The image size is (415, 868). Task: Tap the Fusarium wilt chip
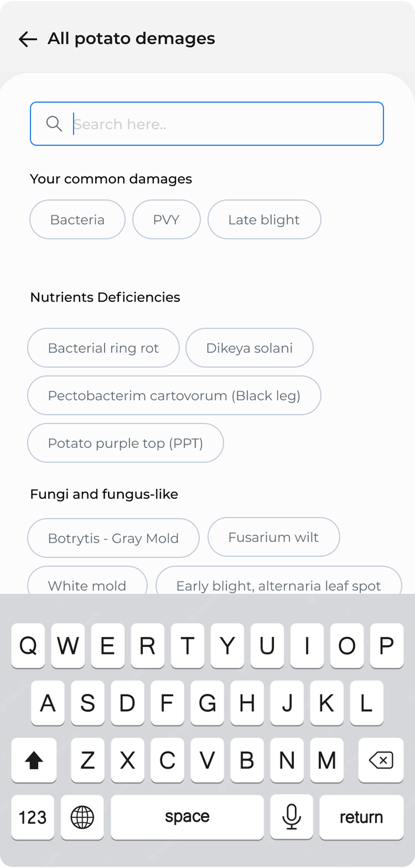tap(273, 537)
